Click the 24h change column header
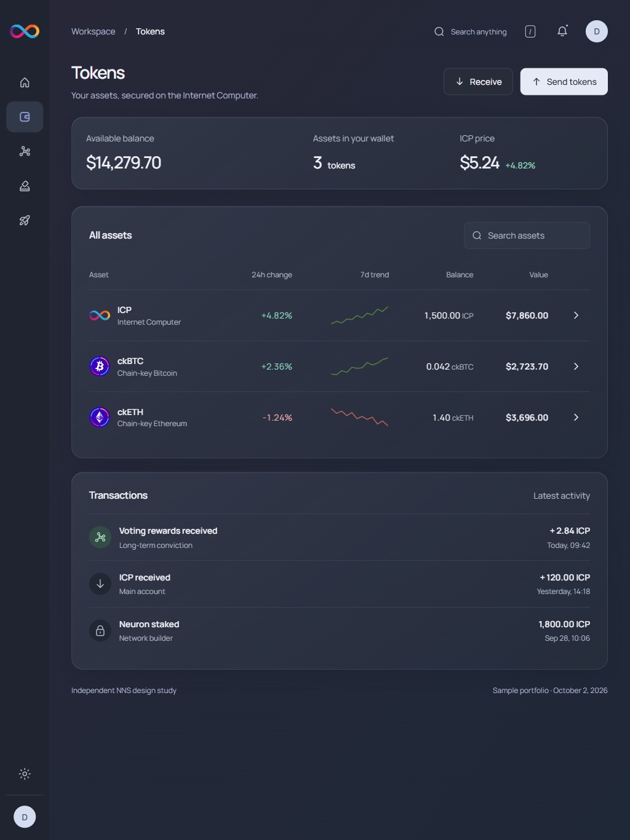The width and height of the screenshot is (630, 840). [x=272, y=275]
